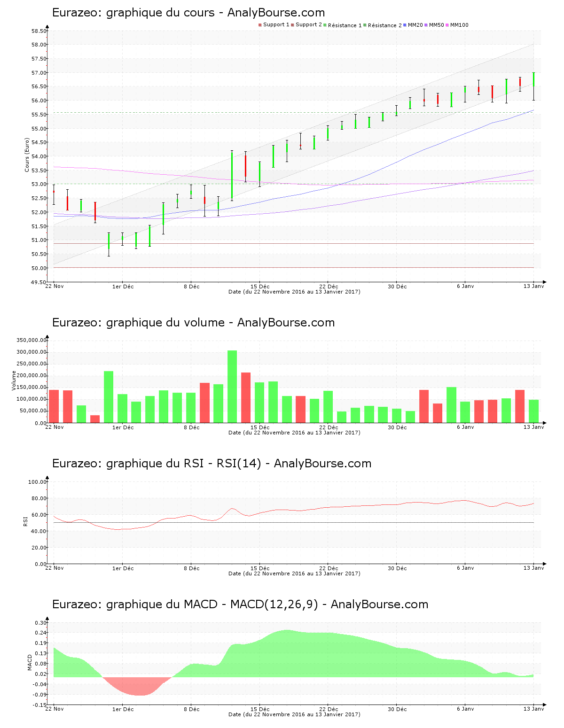Viewport: 564px width, 728px height.
Task: Click the date range caption below the volume chart
Action: (294, 433)
